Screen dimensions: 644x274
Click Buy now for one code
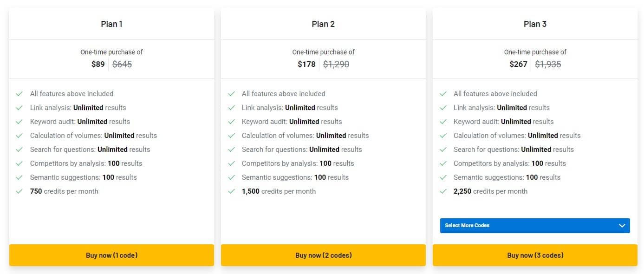click(111, 255)
